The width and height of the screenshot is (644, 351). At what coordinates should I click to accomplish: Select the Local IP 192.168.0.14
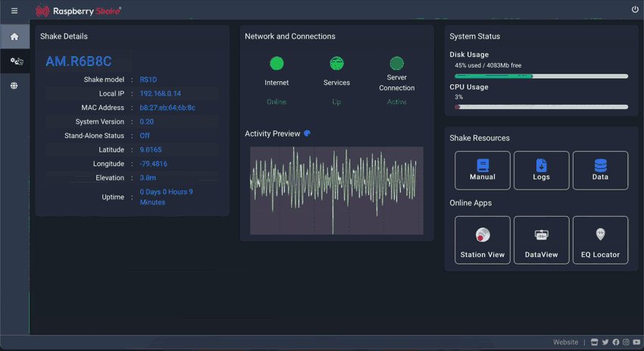click(160, 94)
